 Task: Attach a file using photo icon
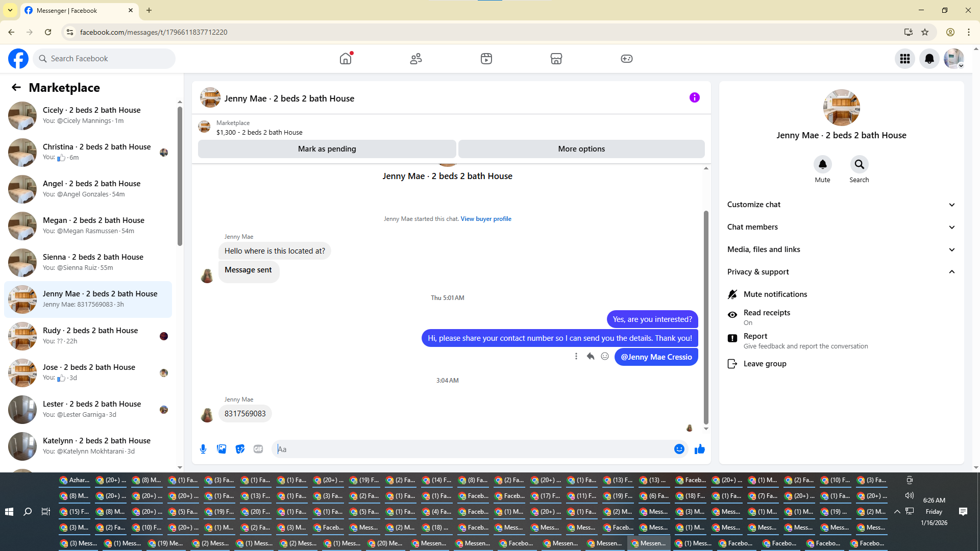click(222, 449)
